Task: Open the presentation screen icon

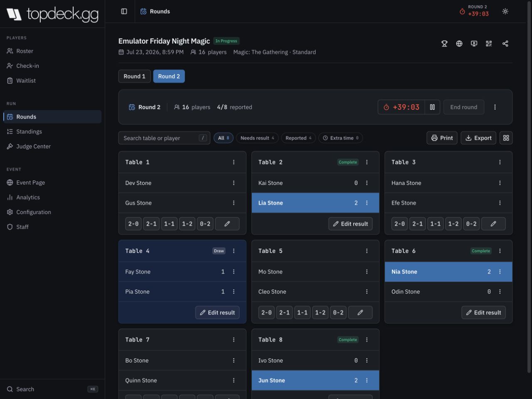Action: click(474, 44)
